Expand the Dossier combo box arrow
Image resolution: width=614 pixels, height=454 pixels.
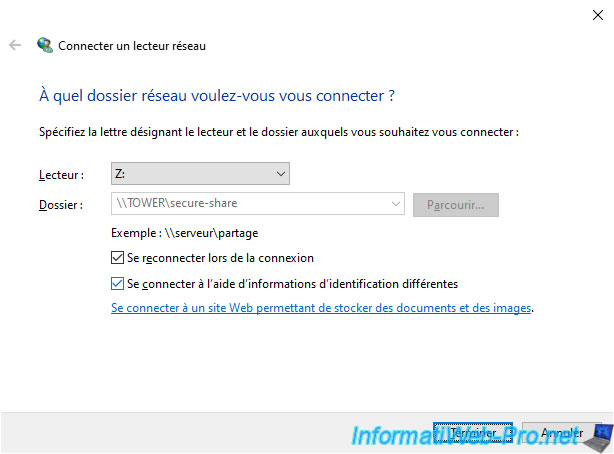396,205
